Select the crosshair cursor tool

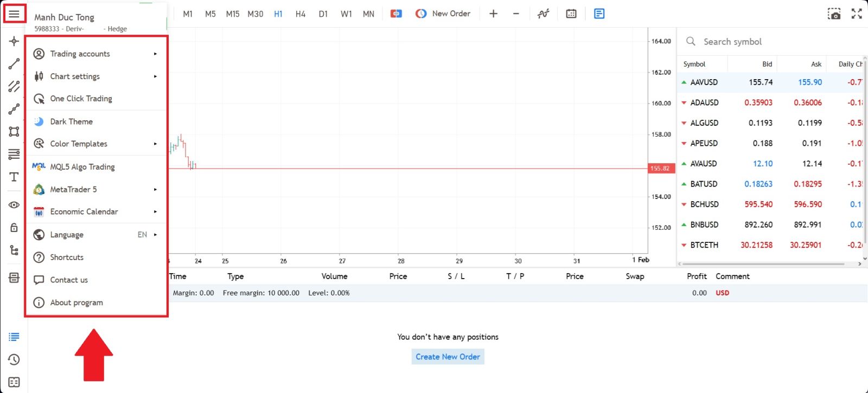tap(14, 41)
